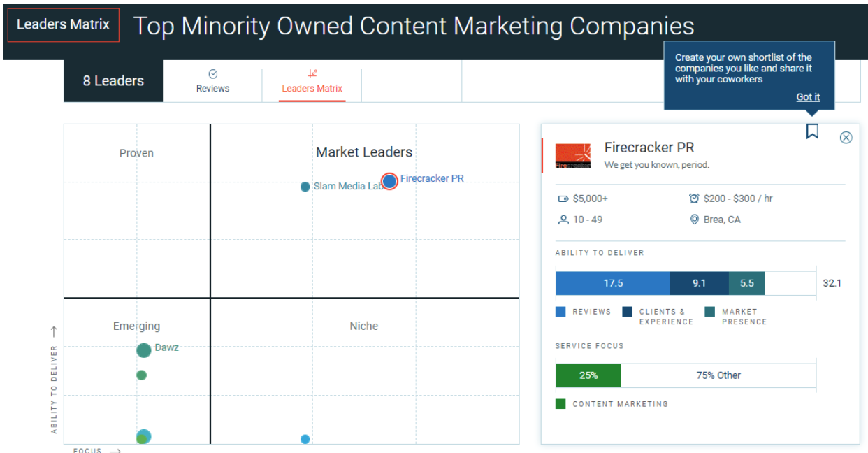Dismiss tooltip with Got it link
Screen dimensions: 868x453
click(x=808, y=97)
